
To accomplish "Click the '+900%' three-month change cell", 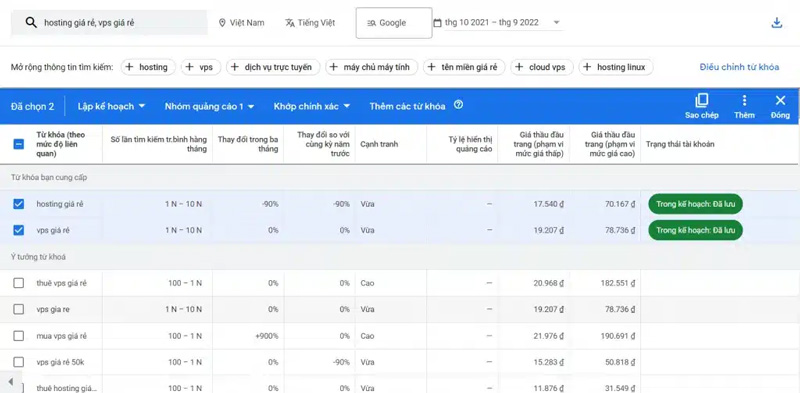I will pyautogui.click(x=267, y=336).
